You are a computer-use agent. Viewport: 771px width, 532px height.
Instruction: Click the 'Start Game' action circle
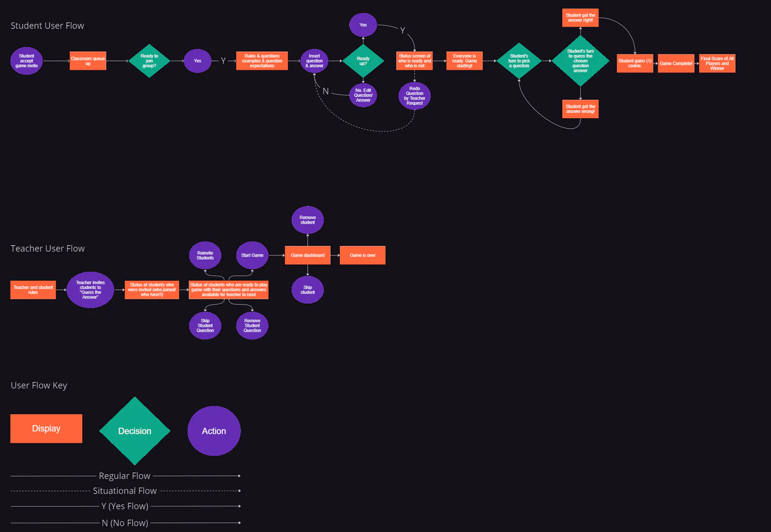pos(252,255)
